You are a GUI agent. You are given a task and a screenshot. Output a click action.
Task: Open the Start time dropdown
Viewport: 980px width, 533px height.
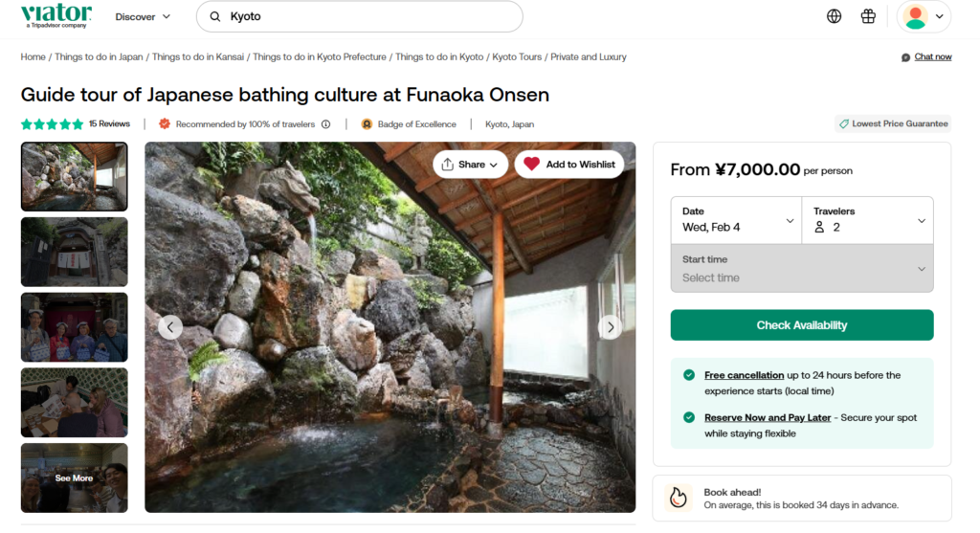pyautogui.click(x=801, y=269)
